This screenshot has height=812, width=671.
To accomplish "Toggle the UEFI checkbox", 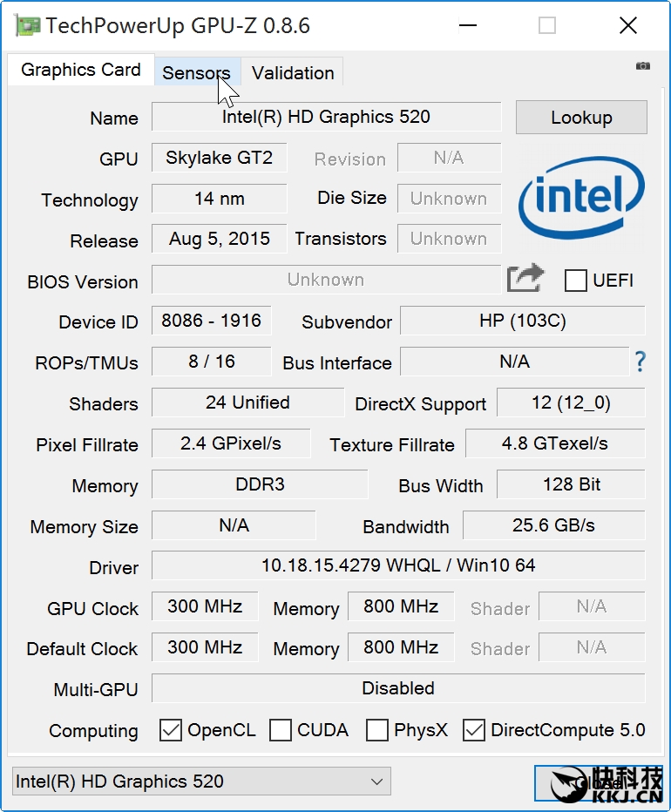I will tap(576, 281).
